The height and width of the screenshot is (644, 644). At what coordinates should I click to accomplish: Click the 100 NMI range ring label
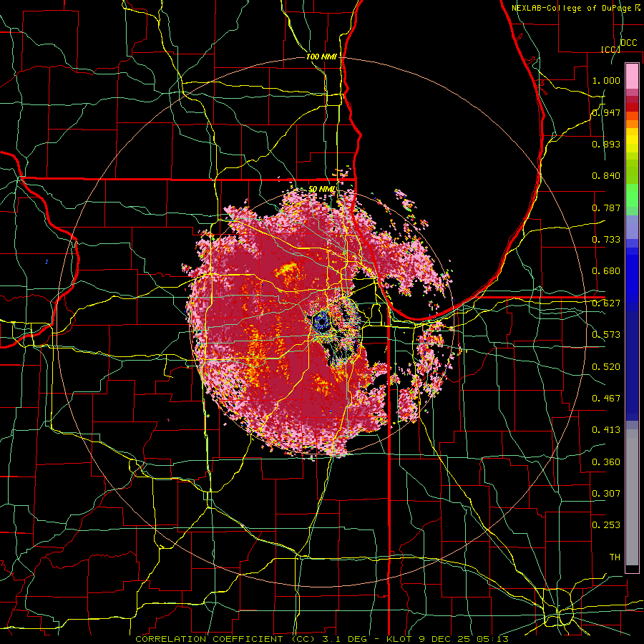point(321,57)
